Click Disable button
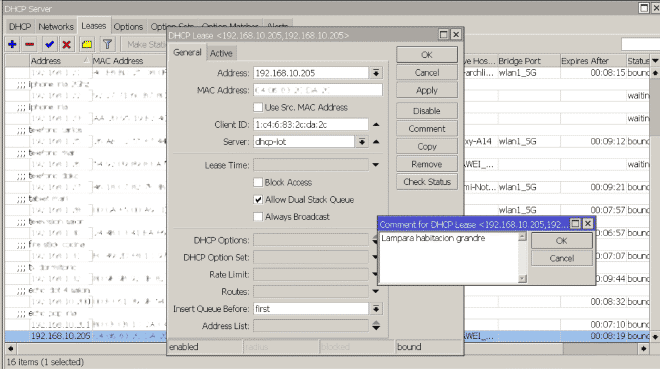The height and width of the screenshot is (369, 660). (427, 111)
